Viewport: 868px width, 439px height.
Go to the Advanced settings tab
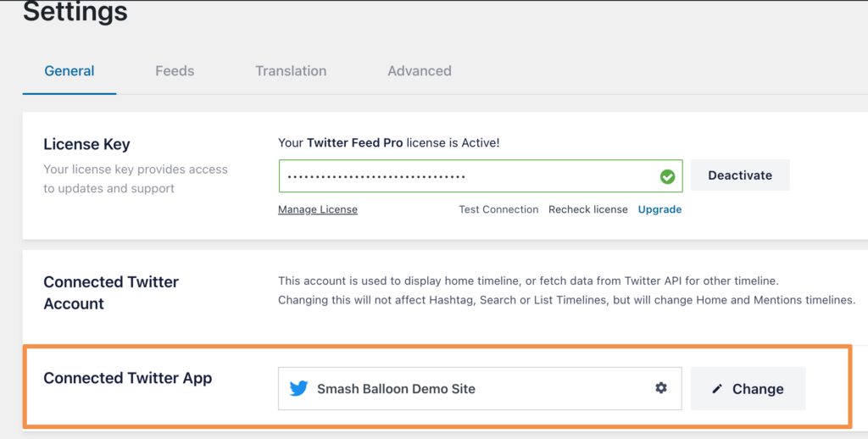(x=420, y=71)
